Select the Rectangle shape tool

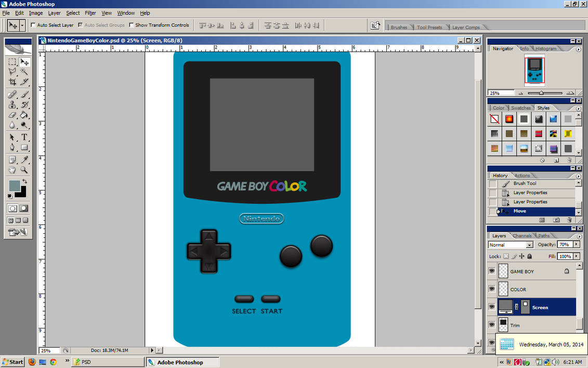[24, 147]
